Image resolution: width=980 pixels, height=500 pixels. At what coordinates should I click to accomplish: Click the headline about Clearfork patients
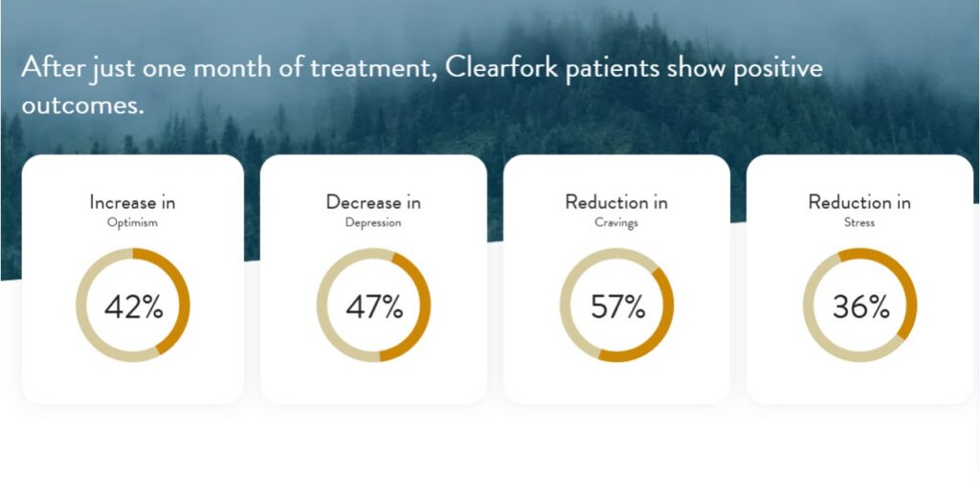422,84
